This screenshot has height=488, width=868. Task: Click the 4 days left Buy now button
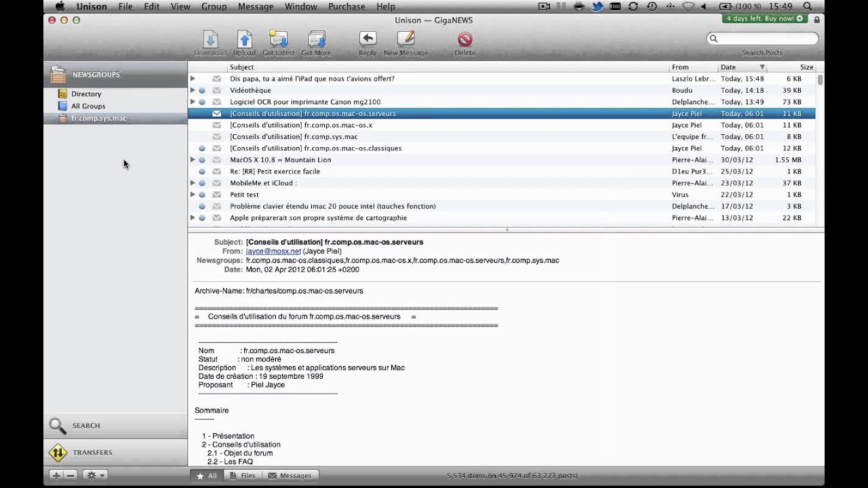point(765,19)
